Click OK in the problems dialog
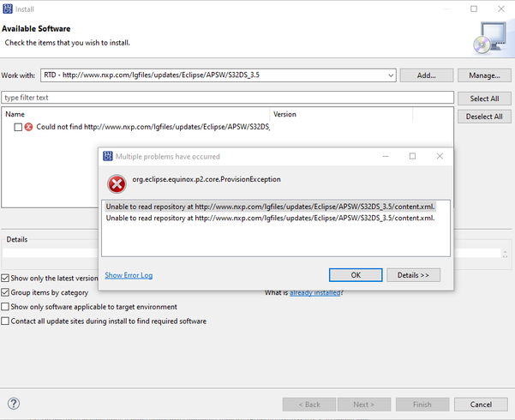The width and height of the screenshot is (515, 420). click(356, 275)
